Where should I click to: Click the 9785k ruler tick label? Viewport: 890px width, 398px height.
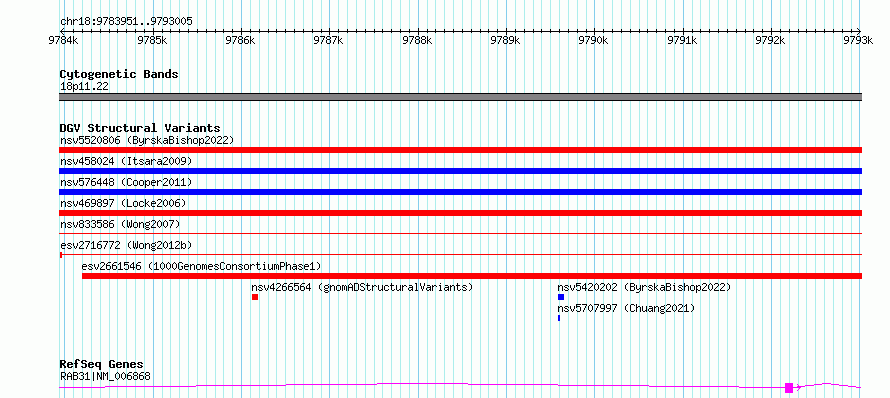pyautogui.click(x=153, y=40)
